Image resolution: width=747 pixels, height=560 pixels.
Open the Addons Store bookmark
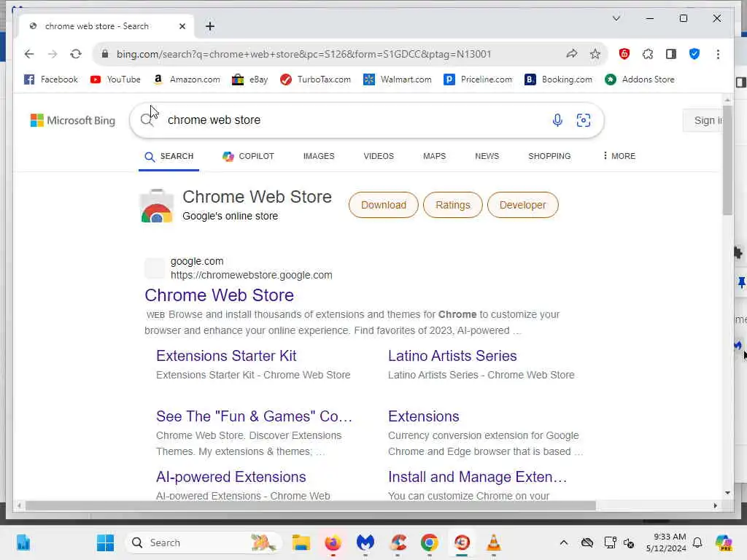coord(640,79)
